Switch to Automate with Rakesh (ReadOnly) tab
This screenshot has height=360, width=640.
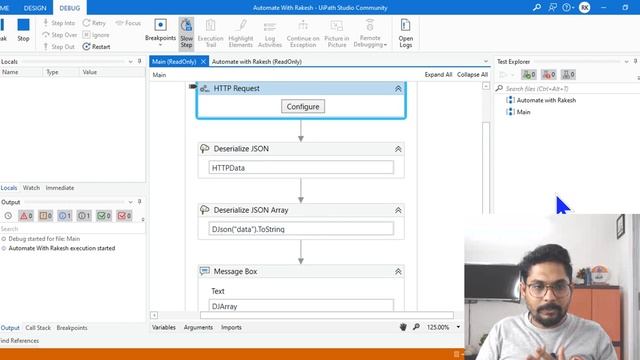pos(257,62)
